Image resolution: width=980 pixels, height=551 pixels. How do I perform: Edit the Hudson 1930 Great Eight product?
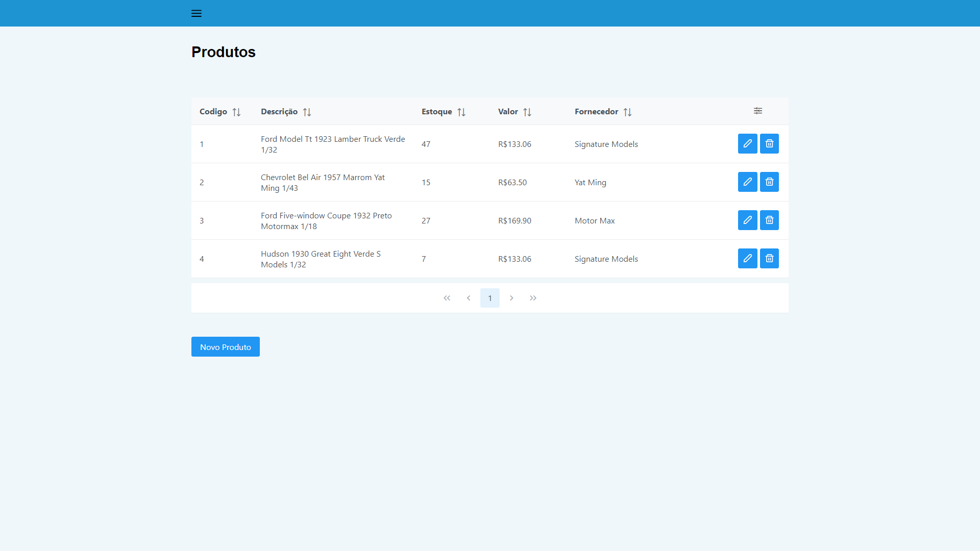pos(747,259)
